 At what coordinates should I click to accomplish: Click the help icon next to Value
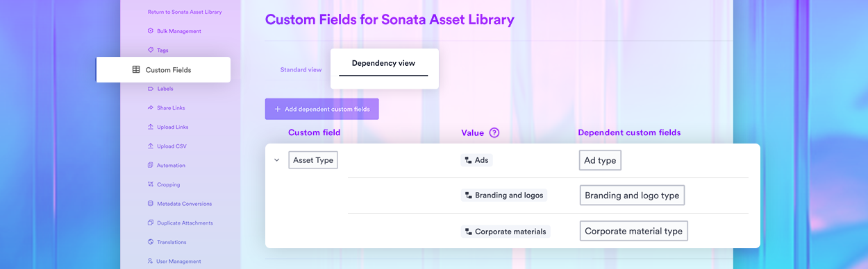[494, 133]
